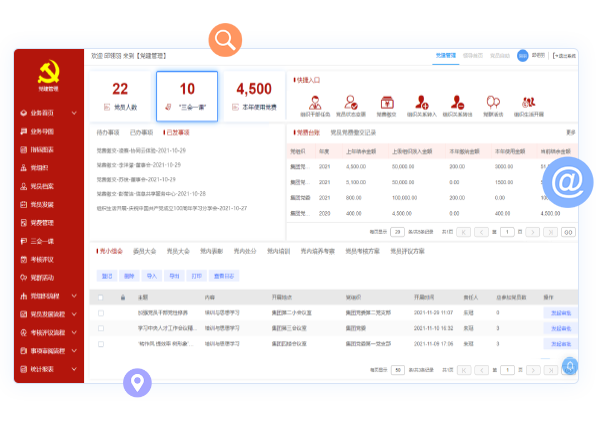Click the orange magnifier search icon
Image resolution: width=605 pixels, height=428 pixels.
[x=225, y=39]
